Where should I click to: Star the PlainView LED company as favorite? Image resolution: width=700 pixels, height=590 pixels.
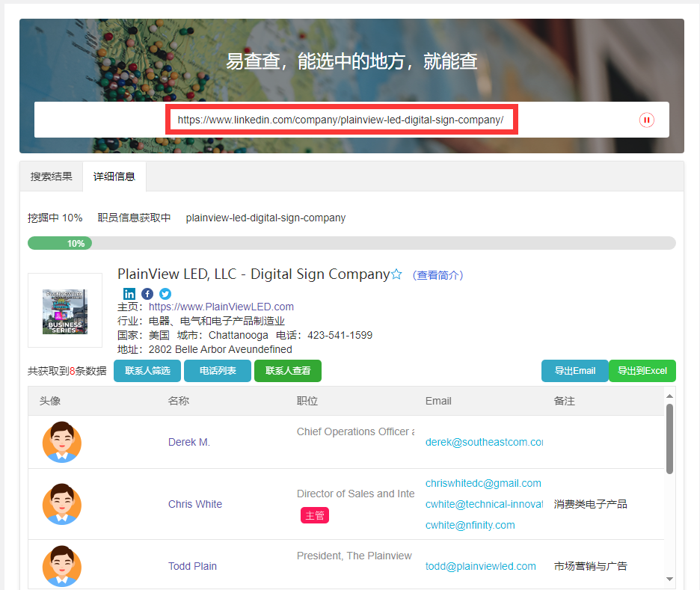click(x=396, y=274)
